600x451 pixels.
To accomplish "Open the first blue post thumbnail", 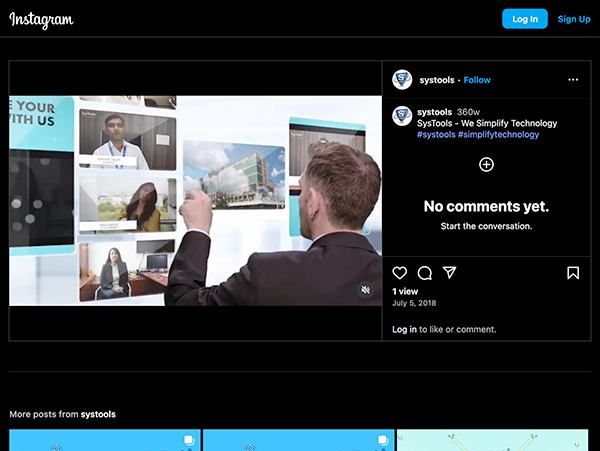I will pos(105,440).
